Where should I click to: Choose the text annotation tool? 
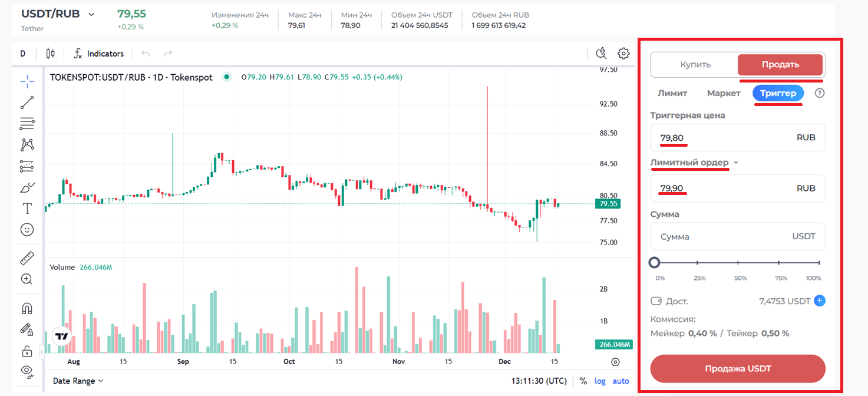click(x=27, y=209)
